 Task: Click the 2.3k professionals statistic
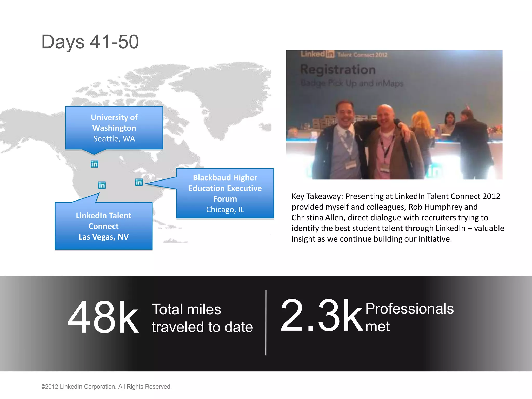[321, 315]
